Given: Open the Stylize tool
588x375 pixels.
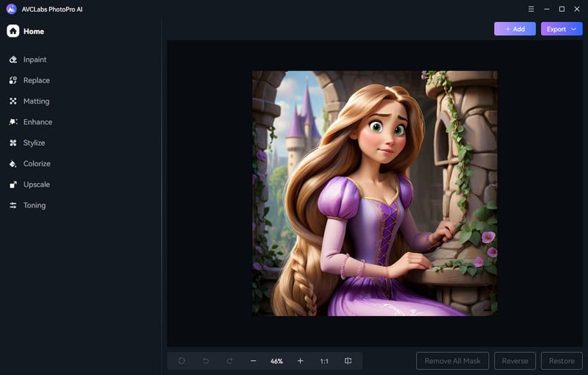Looking at the screenshot, I should pyautogui.click(x=27, y=143).
